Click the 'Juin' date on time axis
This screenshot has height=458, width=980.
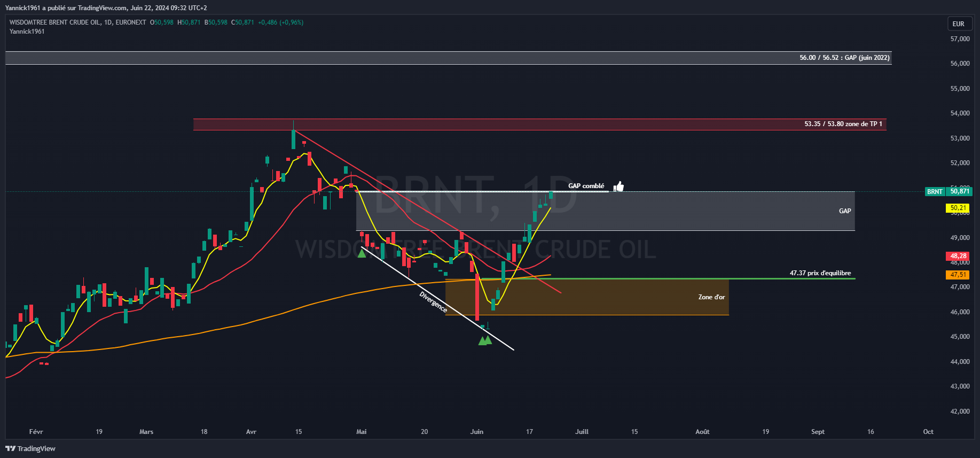[477, 432]
